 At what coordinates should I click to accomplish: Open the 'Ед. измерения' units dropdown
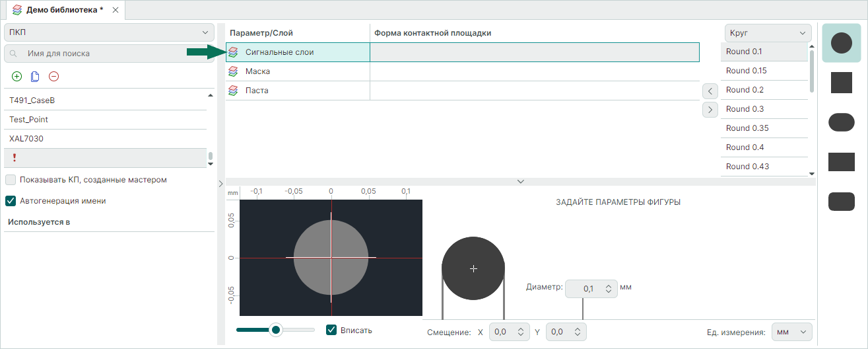[792, 332]
